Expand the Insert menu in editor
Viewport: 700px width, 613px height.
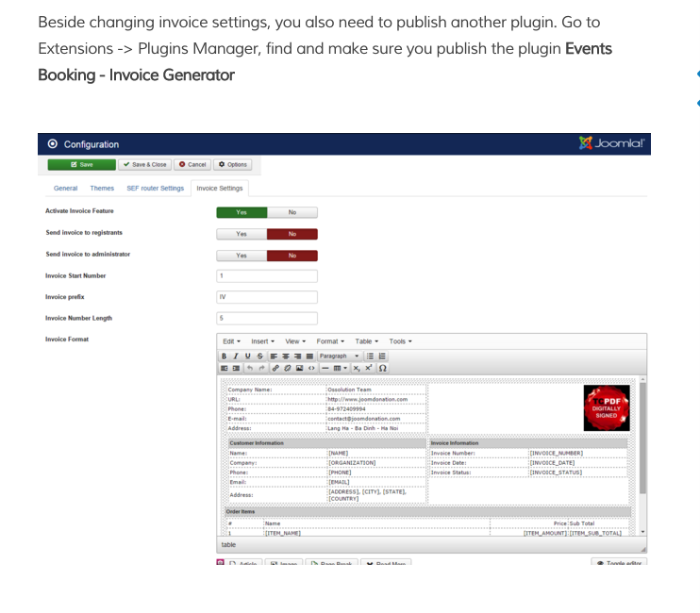262,341
